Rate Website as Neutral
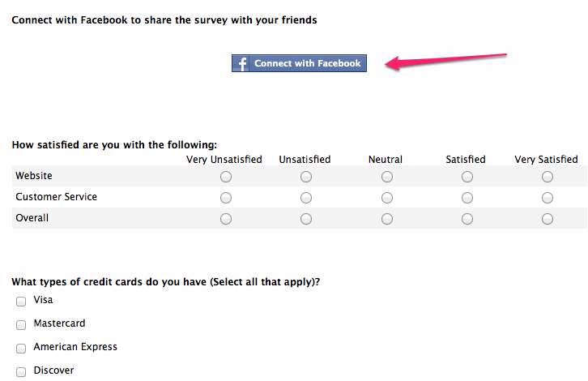Viewport: 588px width, 381px height. (x=386, y=177)
